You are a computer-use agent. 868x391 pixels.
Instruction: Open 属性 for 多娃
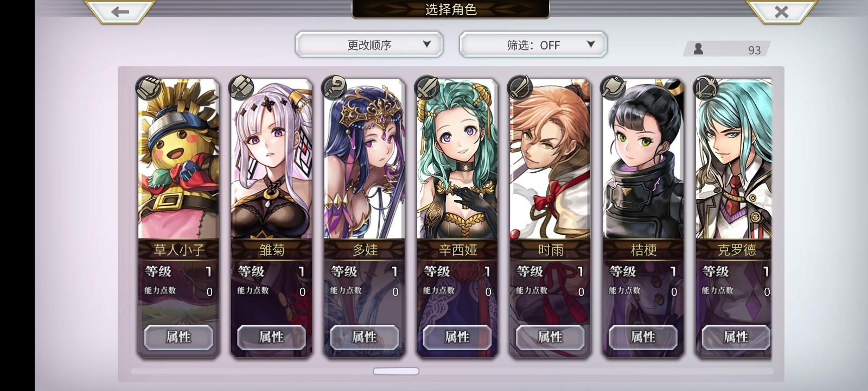pos(365,337)
